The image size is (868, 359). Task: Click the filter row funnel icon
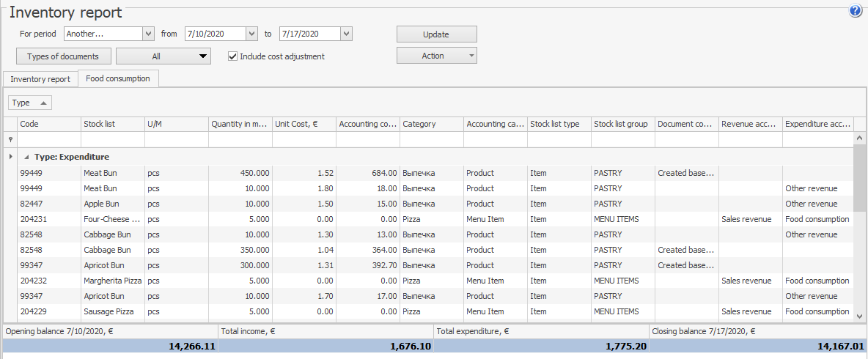coord(10,139)
